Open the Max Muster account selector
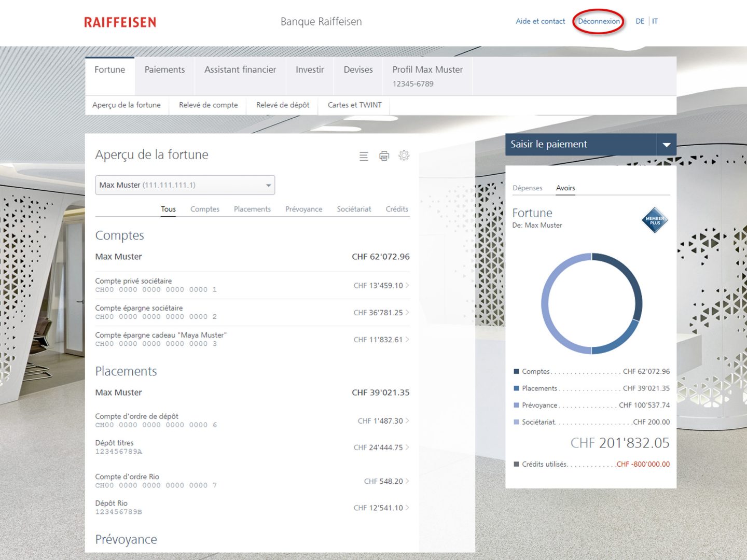 click(185, 185)
